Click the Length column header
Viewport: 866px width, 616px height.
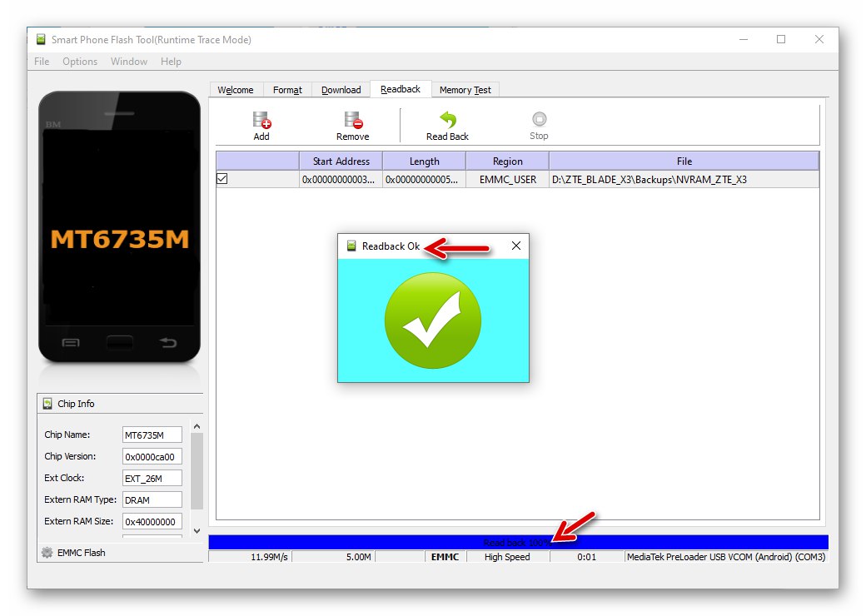point(424,161)
